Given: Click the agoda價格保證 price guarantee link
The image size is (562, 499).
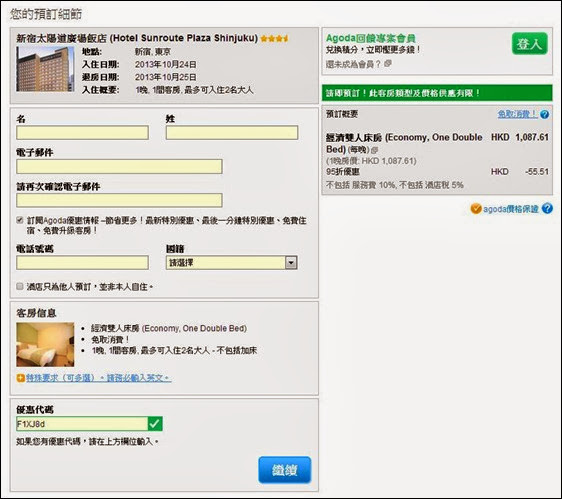Looking at the screenshot, I should (x=511, y=209).
